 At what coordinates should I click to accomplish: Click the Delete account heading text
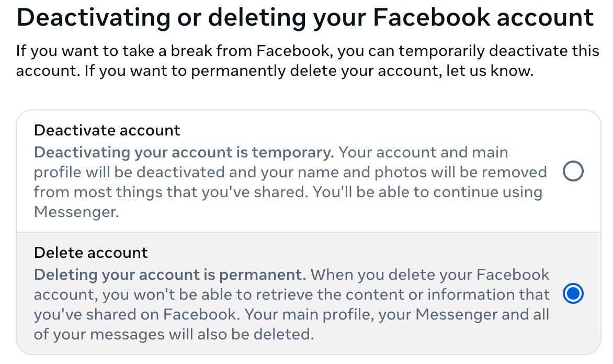point(90,253)
